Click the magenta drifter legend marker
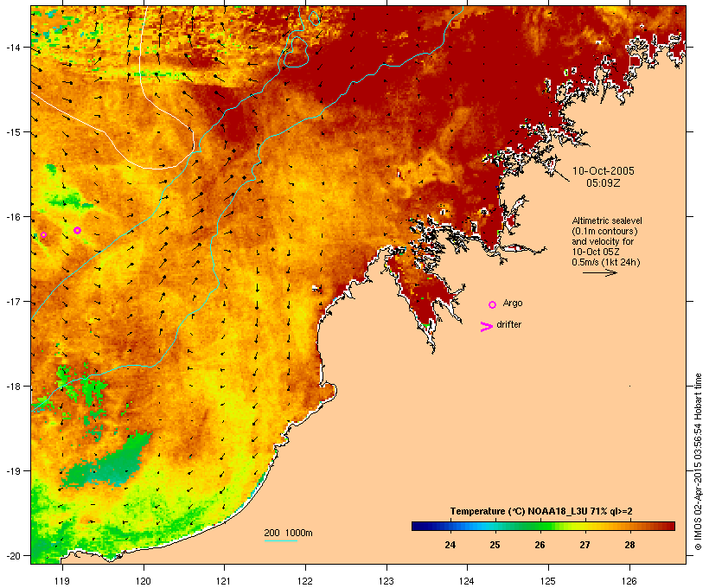 tap(486, 327)
